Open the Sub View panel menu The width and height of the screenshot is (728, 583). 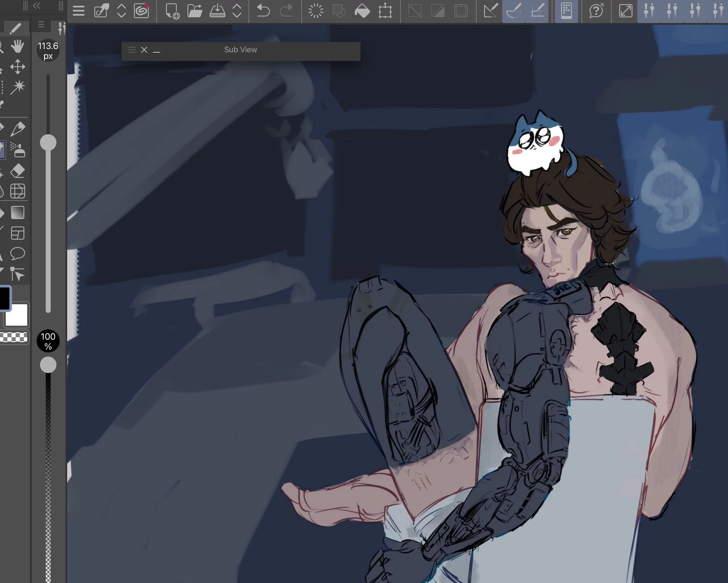pos(132,50)
